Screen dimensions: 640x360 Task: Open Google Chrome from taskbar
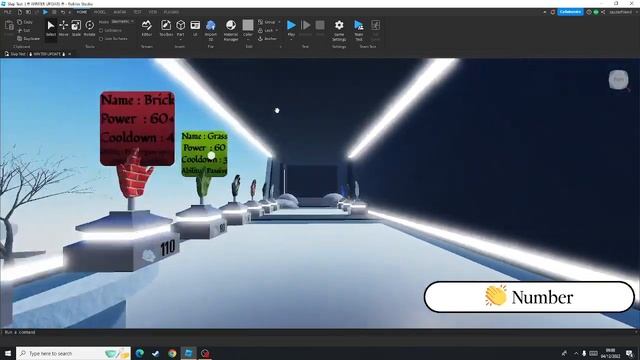point(172,353)
